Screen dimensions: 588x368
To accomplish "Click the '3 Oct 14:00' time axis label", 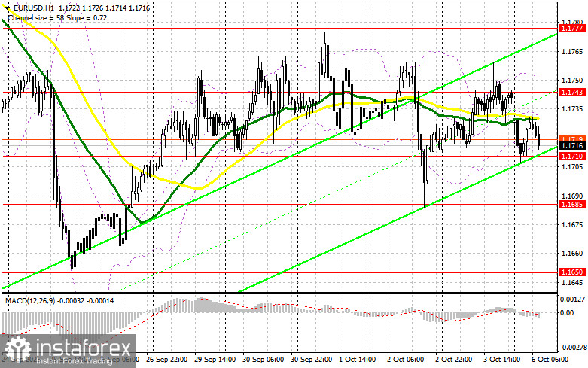I will pos(501,360).
